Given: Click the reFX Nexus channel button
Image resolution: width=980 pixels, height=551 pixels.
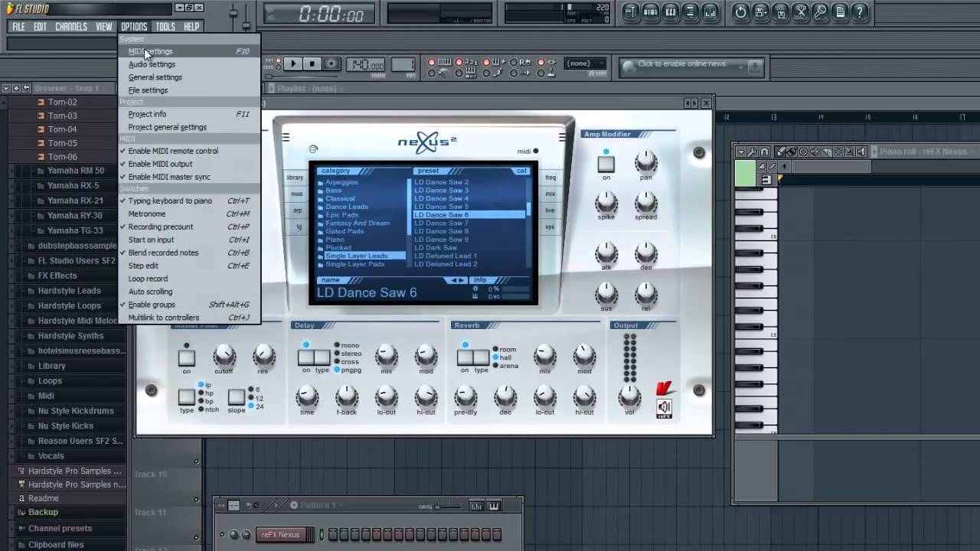Looking at the screenshot, I should pyautogui.click(x=280, y=534).
